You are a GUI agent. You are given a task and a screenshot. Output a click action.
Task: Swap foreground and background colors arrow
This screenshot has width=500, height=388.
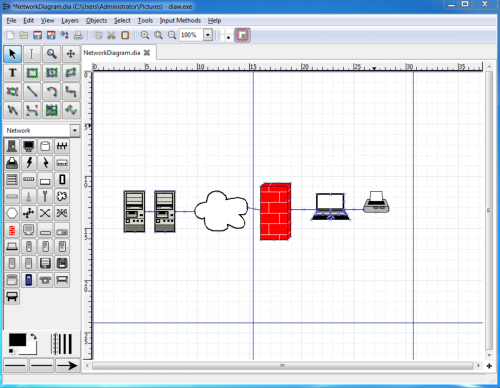[x=33, y=336]
